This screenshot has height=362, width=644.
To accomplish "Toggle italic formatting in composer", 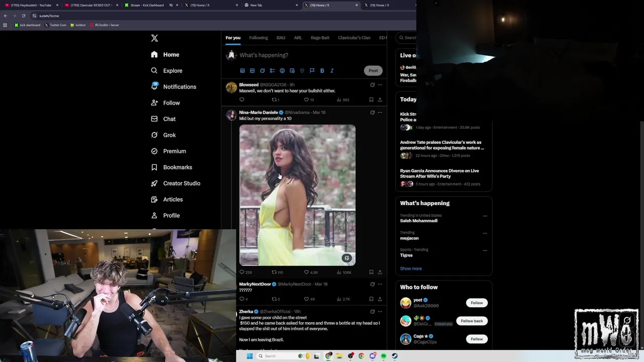I will tap(332, 71).
